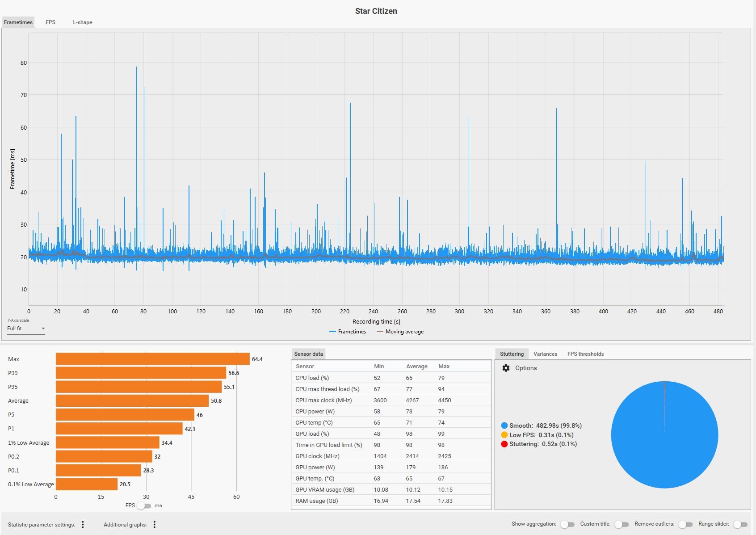The height and width of the screenshot is (535, 756).
Task: Click the 0.1% Low Average bar
Action: (87, 484)
